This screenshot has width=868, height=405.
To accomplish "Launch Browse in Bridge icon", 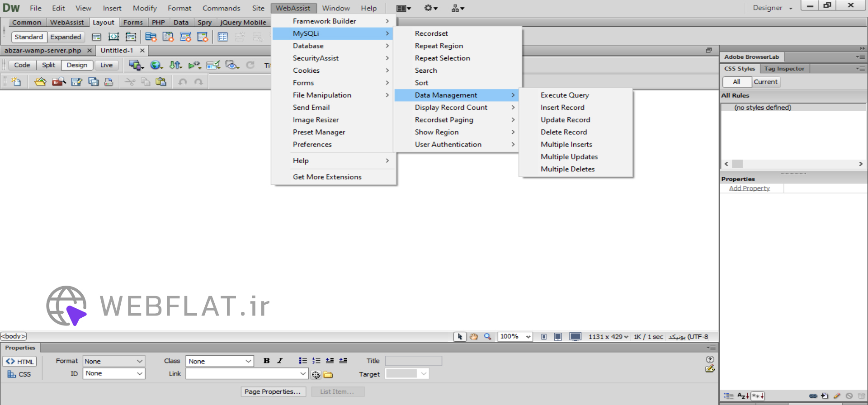I will [x=59, y=82].
